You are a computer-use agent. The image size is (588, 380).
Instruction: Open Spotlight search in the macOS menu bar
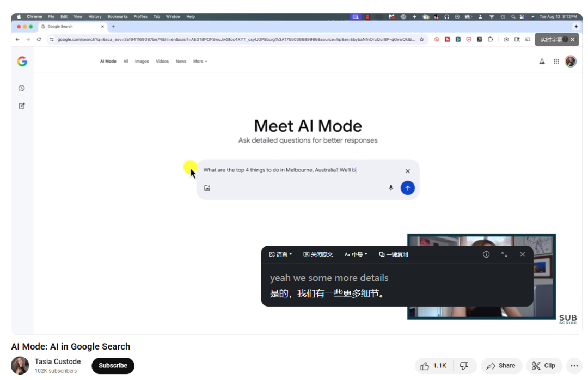513,16
